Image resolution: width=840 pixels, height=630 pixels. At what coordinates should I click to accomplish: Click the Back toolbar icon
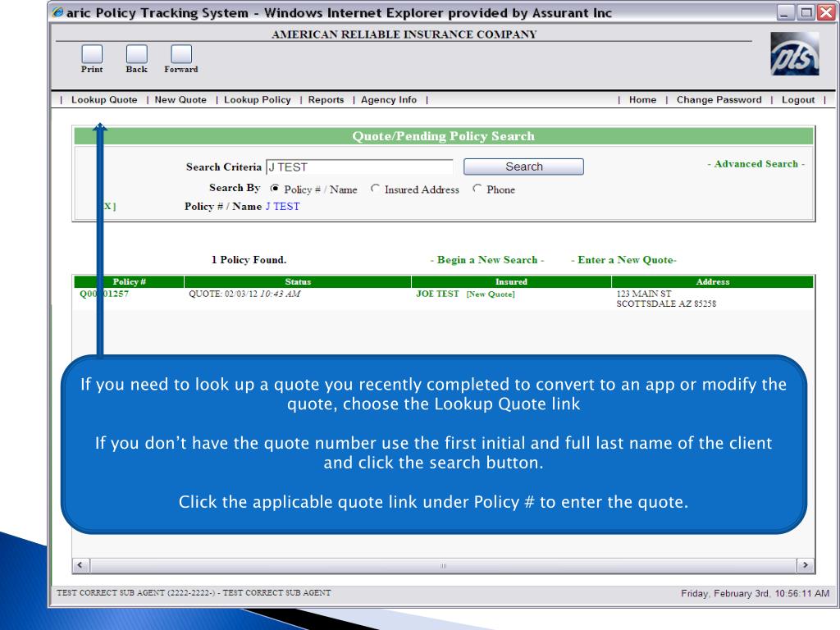click(x=137, y=54)
